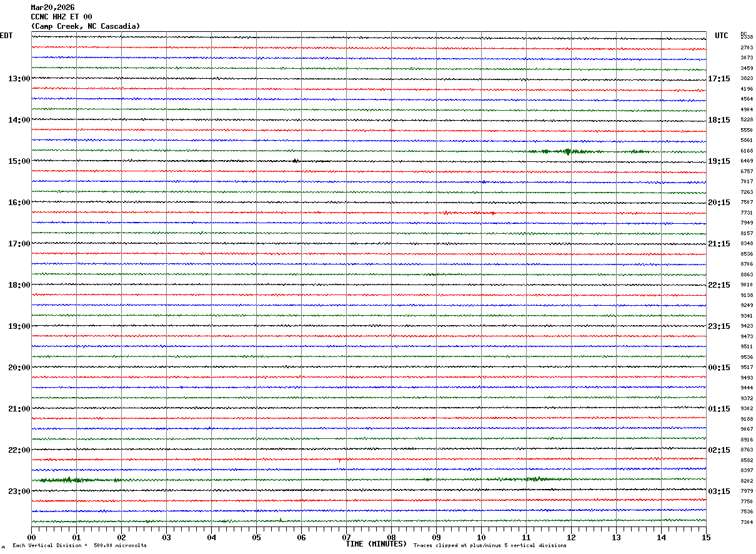The width and height of the screenshot is (756, 554).
Task: Click the DC offset value 7949
Action: pyautogui.click(x=747, y=223)
